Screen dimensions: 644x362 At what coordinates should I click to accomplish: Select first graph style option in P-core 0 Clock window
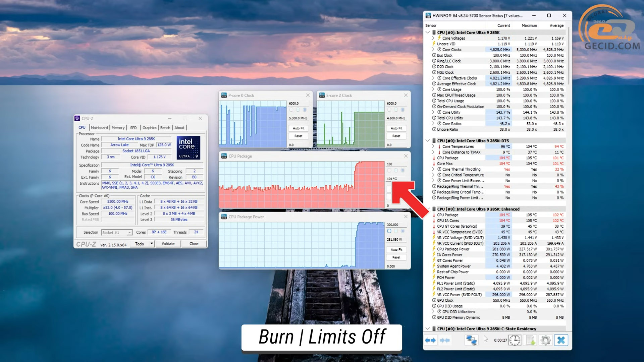click(291, 110)
